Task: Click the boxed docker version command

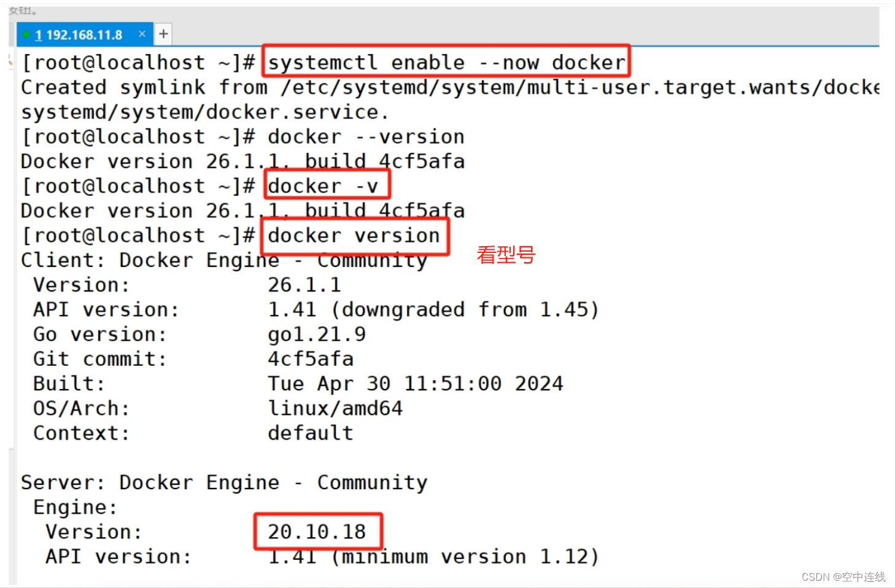Action: (x=354, y=235)
